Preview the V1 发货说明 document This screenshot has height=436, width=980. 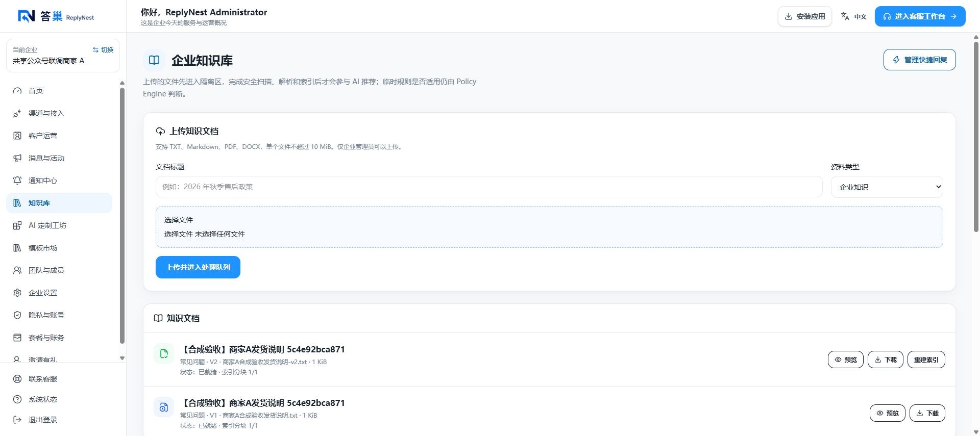[888, 413]
